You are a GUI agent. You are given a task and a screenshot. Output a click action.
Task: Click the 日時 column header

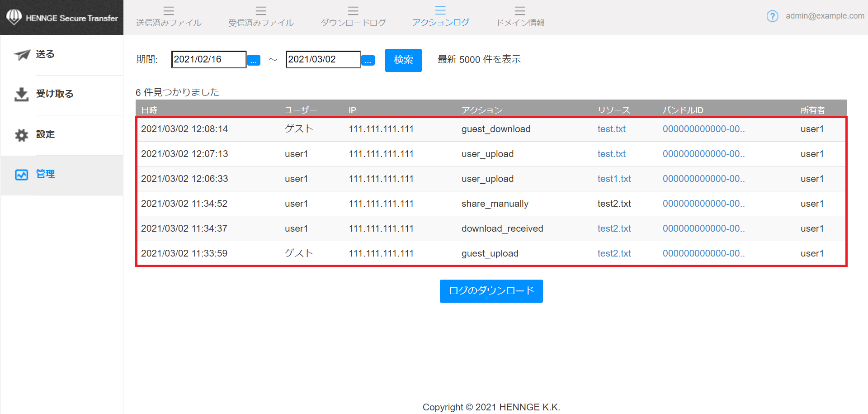point(149,110)
